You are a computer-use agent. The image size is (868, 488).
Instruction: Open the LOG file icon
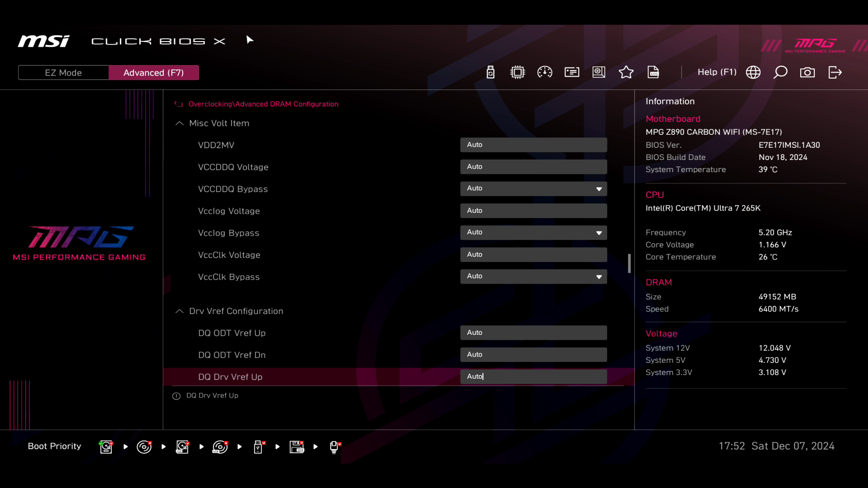[653, 72]
